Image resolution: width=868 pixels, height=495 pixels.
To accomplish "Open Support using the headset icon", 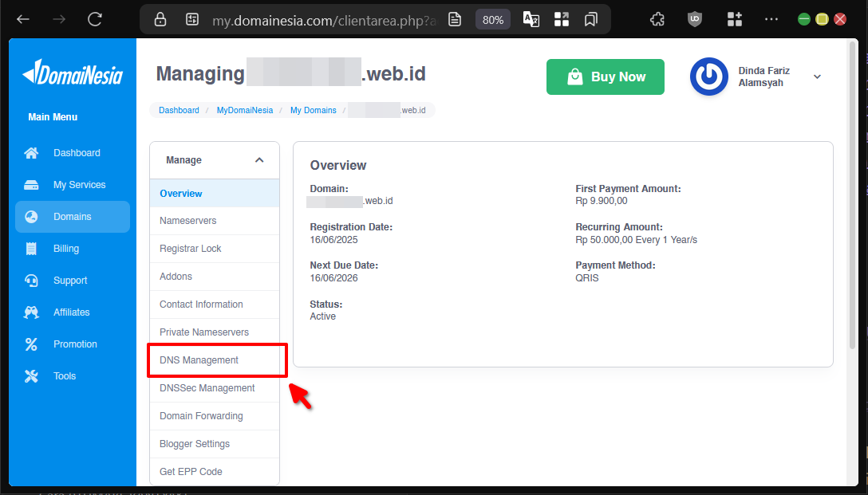I will 30,280.
